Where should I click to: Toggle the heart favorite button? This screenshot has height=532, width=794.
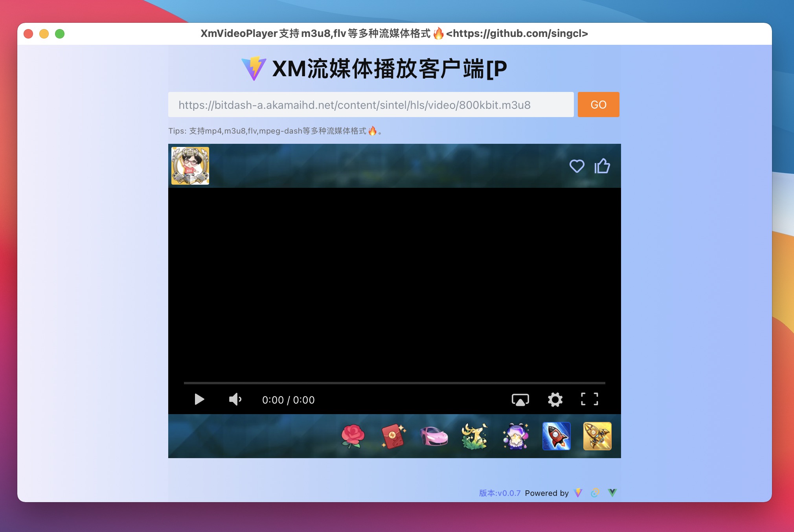point(577,166)
